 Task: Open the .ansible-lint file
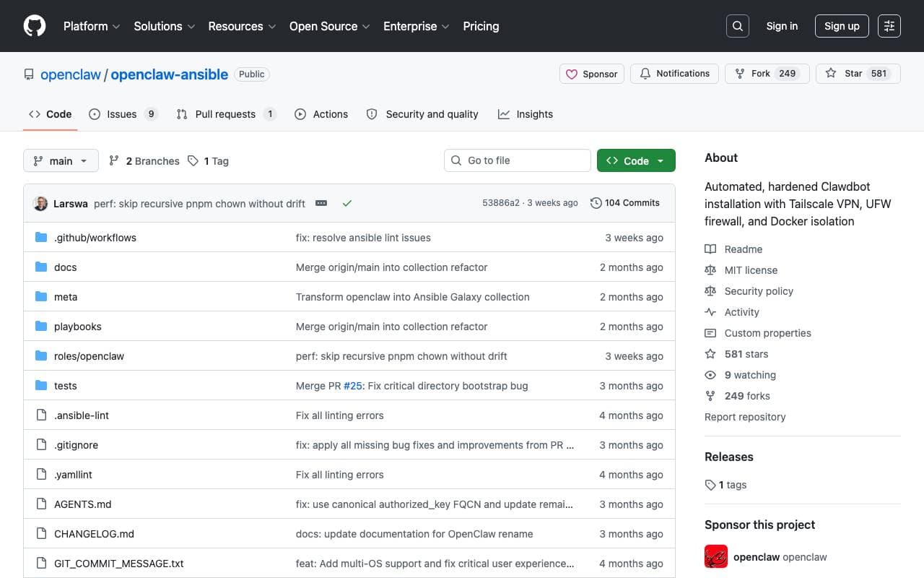pyautogui.click(x=82, y=415)
